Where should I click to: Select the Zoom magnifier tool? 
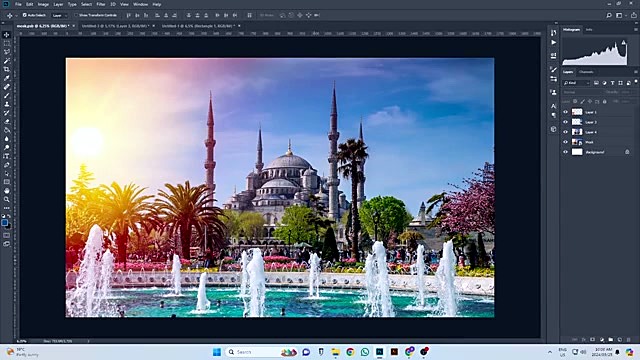click(7, 199)
